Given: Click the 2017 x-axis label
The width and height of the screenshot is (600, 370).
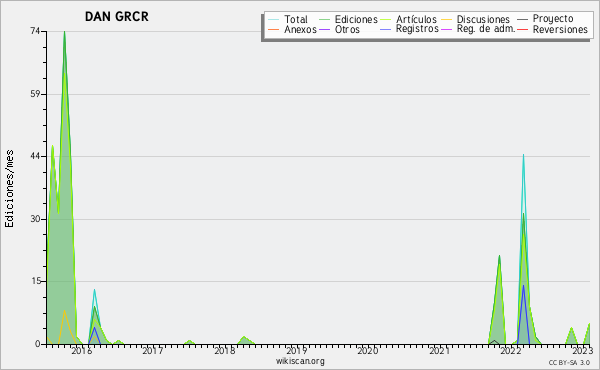Looking at the screenshot, I should pos(153,350).
